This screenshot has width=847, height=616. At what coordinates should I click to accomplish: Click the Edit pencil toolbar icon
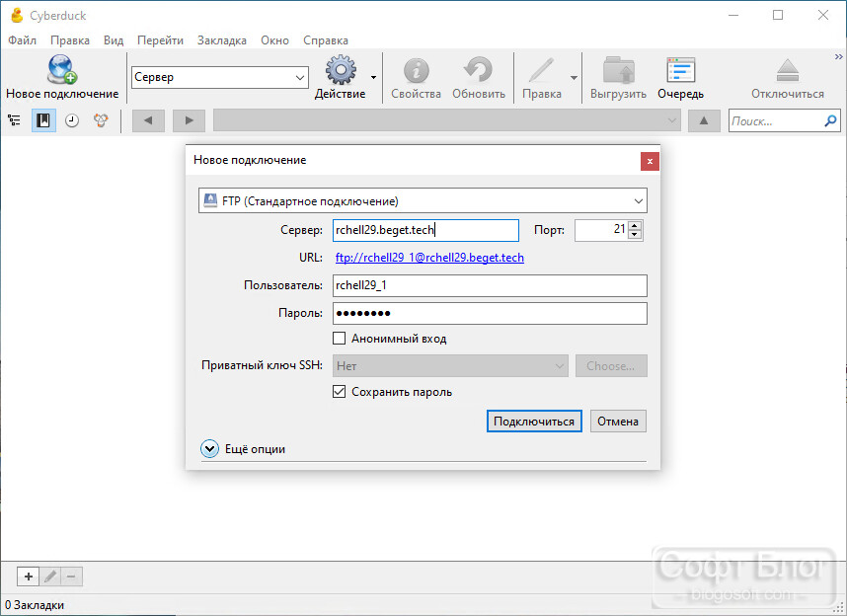[x=541, y=71]
